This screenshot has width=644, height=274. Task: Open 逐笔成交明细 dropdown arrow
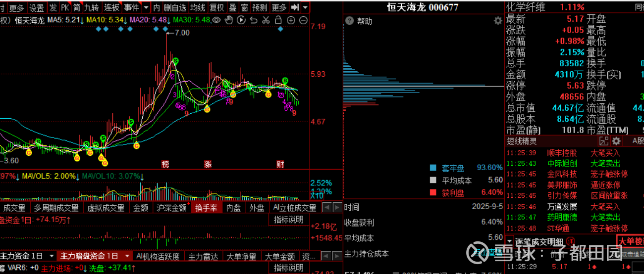(x=510, y=241)
